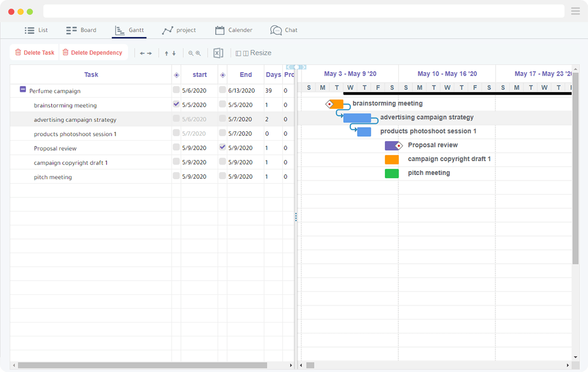Click the empty address field in the top bar
The width and height of the screenshot is (588, 372).
[304, 11]
